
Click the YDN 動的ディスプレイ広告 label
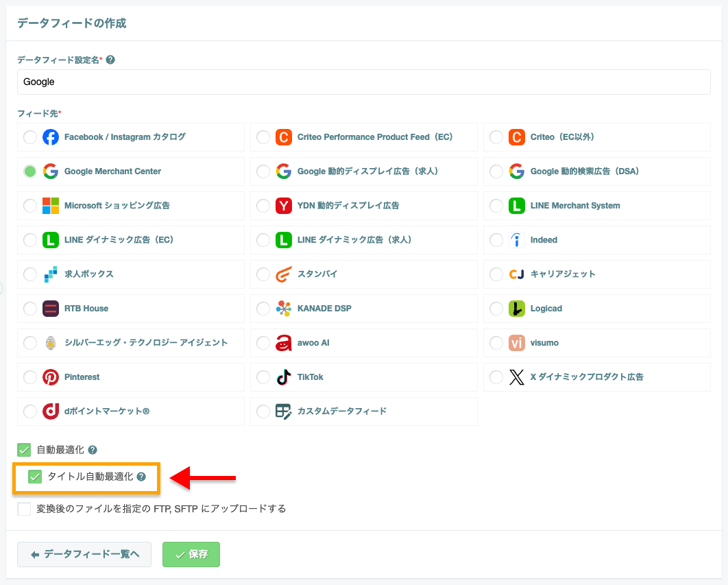(x=348, y=206)
